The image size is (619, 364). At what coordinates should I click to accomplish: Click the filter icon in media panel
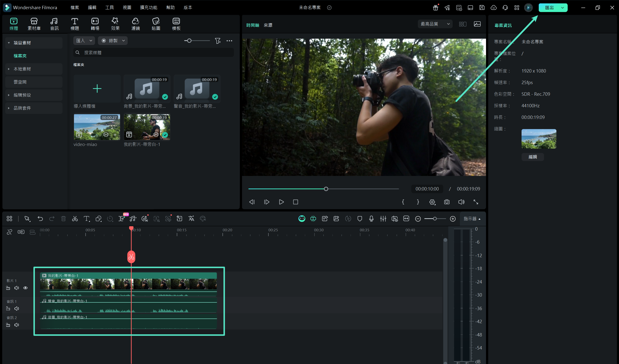(218, 41)
